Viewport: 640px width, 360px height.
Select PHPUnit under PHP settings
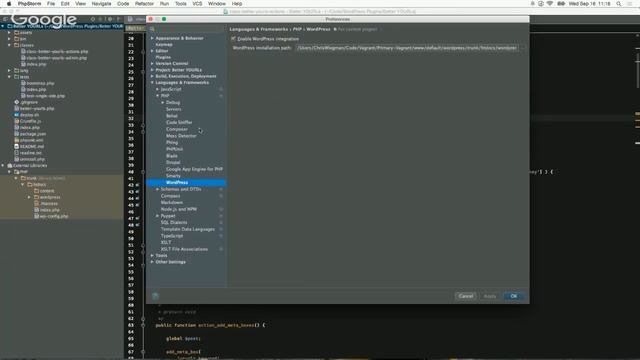pyautogui.click(x=174, y=149)
